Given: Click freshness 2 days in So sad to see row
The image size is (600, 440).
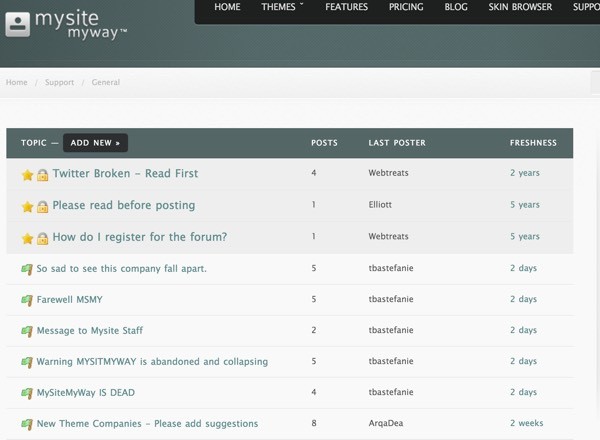Looking at the screenshot, I should (x=523, y=268).
